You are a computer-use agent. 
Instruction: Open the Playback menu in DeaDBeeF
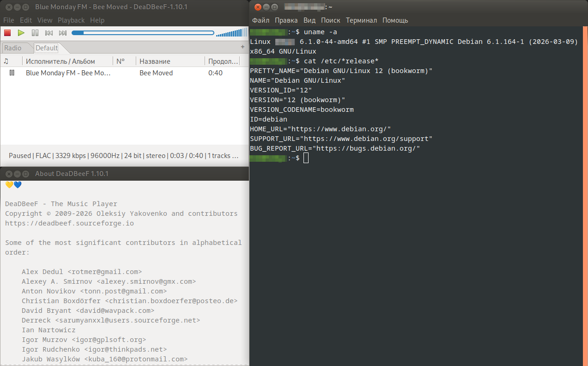coord(71,20)
